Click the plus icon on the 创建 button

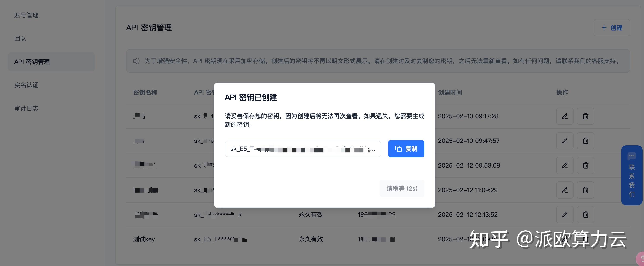click(604, 28)
